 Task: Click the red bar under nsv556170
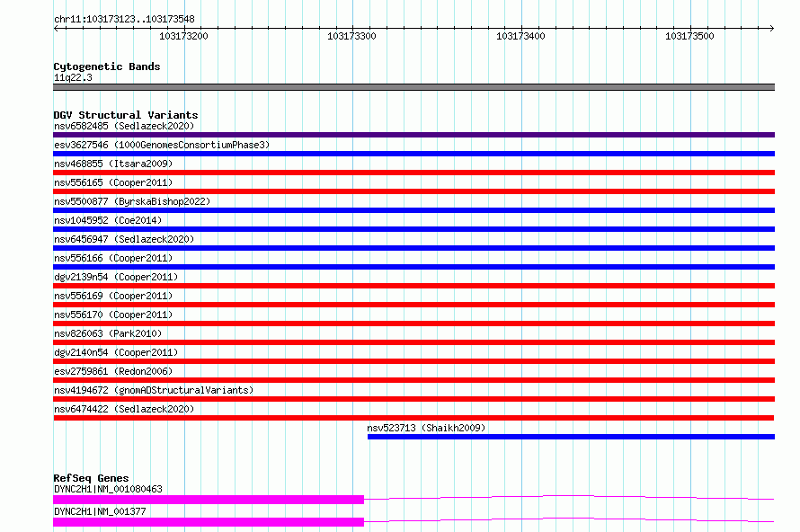coord(413,324)
